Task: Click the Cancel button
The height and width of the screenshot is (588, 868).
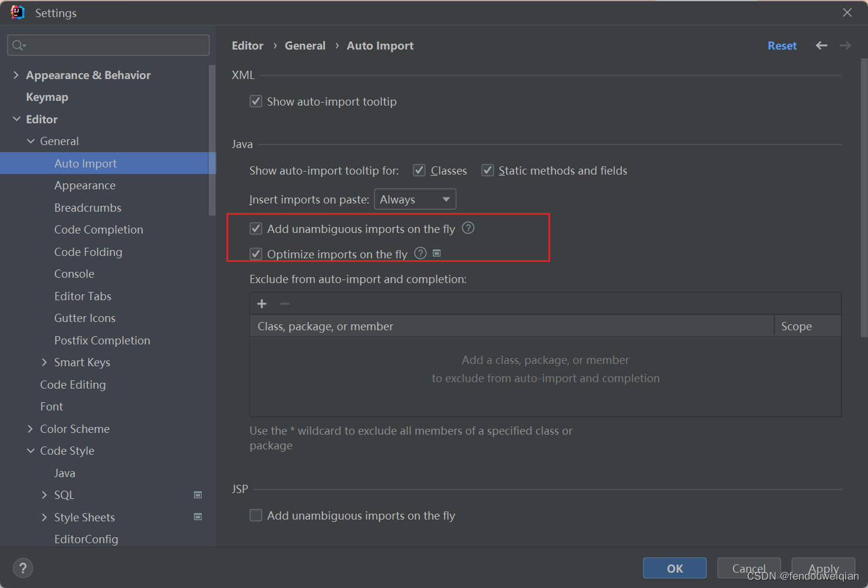Action: click(749, 569)
